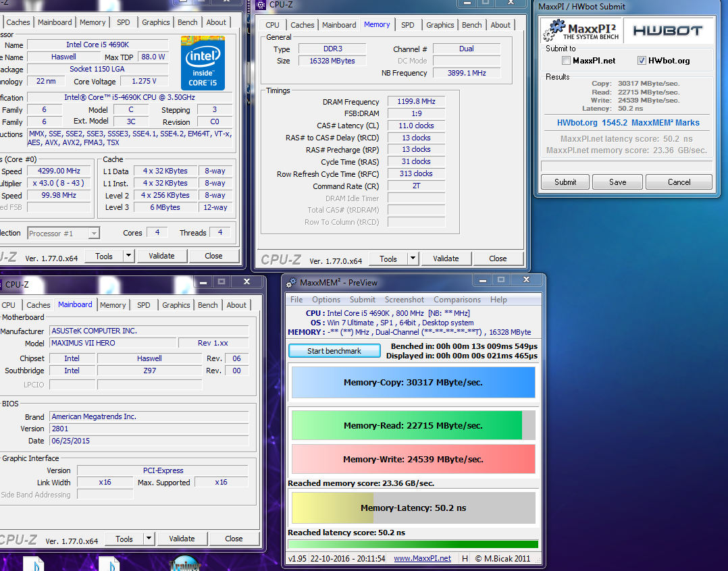Click Close button in top-left CPU-Z window
The height and width of the screenshot is (571, 728).
213,256
